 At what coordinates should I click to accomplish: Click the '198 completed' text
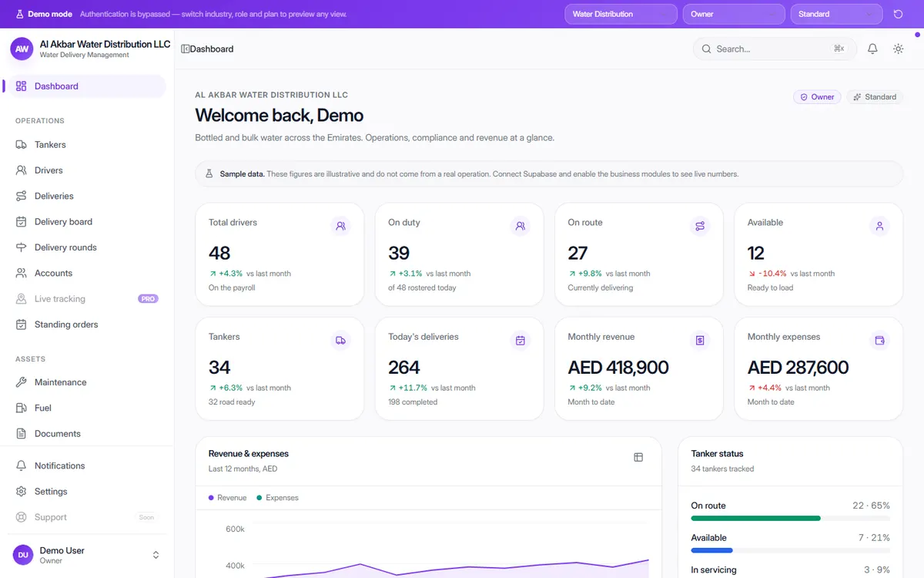(x=413, y=402)
